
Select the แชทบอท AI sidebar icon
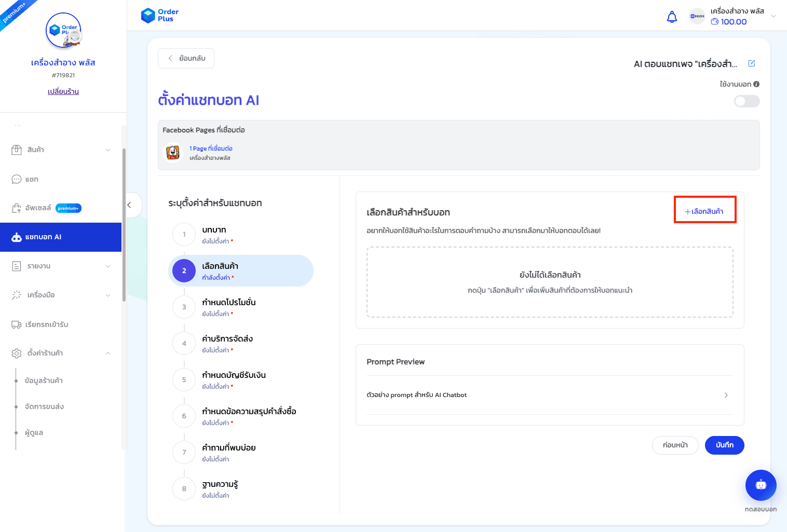pyautogui.click(x=17, y=237)
